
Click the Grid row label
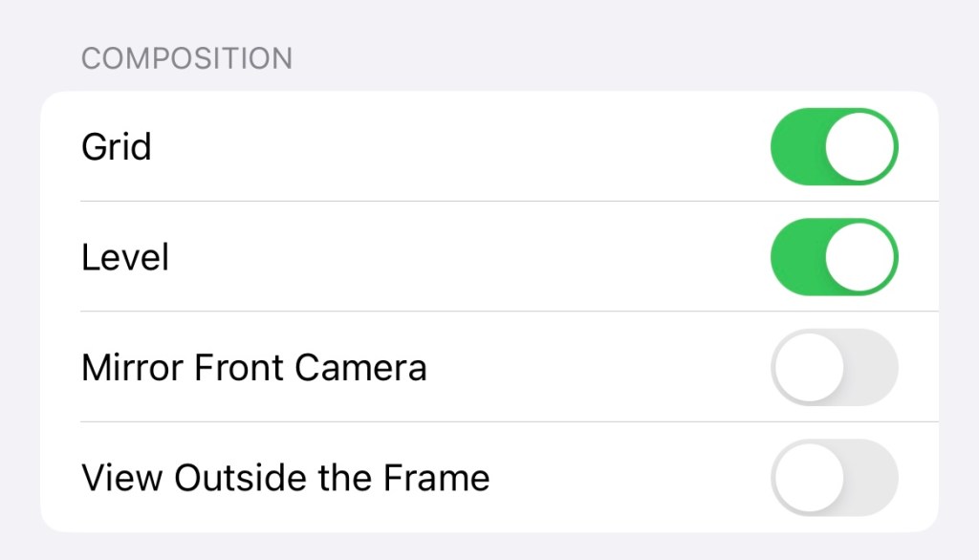pyautogui.click(x=117, y=147)
